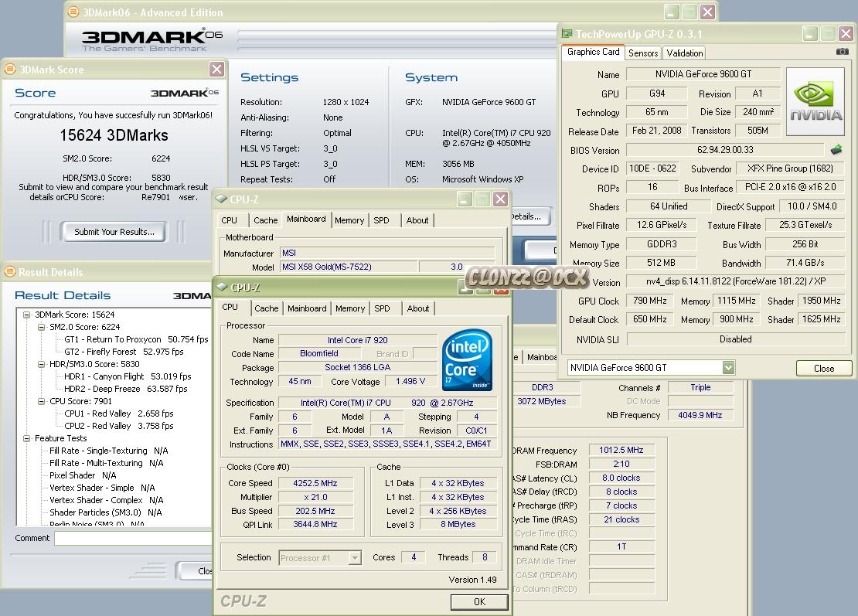
Task: Select Memory tab in rear Mainboard CPU-Z window
Action: (349, 220)
